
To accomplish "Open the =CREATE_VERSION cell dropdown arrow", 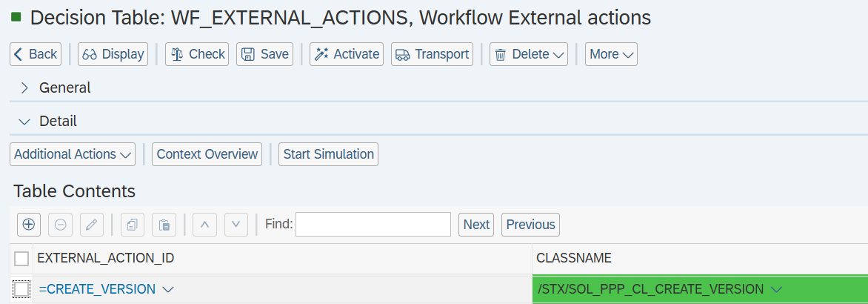I will click(167, 289).
